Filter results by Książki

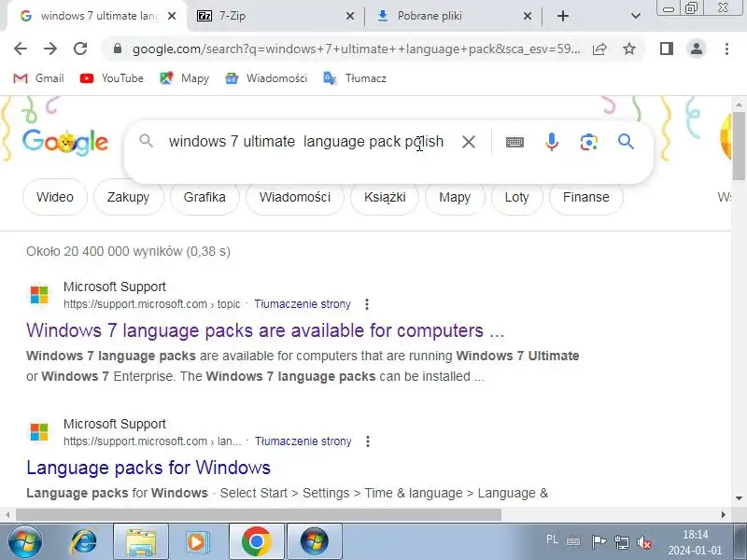[385, 197]
